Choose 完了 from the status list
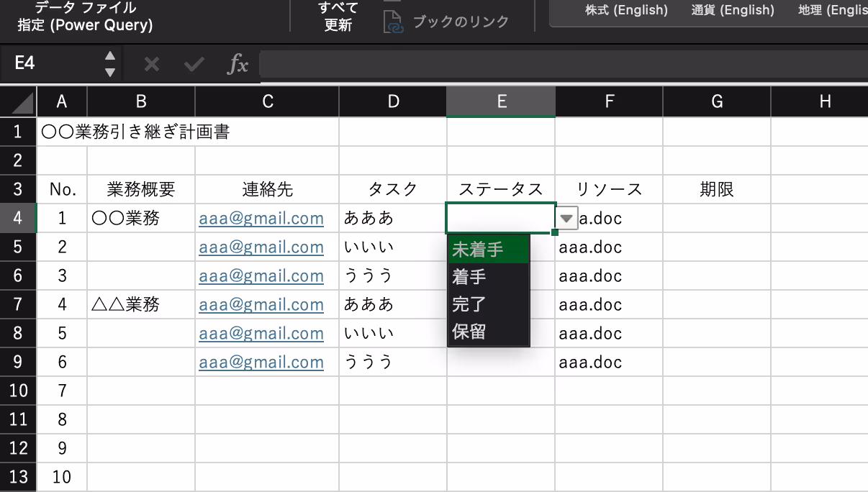 [x=488, y=304]
